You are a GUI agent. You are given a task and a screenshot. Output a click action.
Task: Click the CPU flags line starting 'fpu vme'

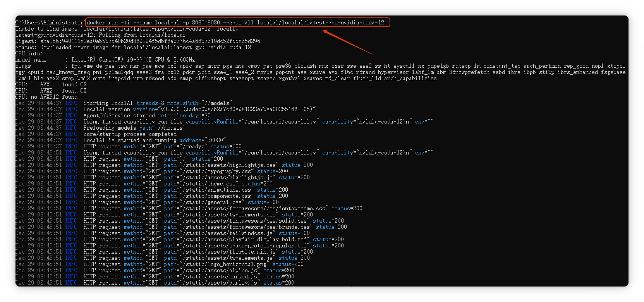click(321, 72)
